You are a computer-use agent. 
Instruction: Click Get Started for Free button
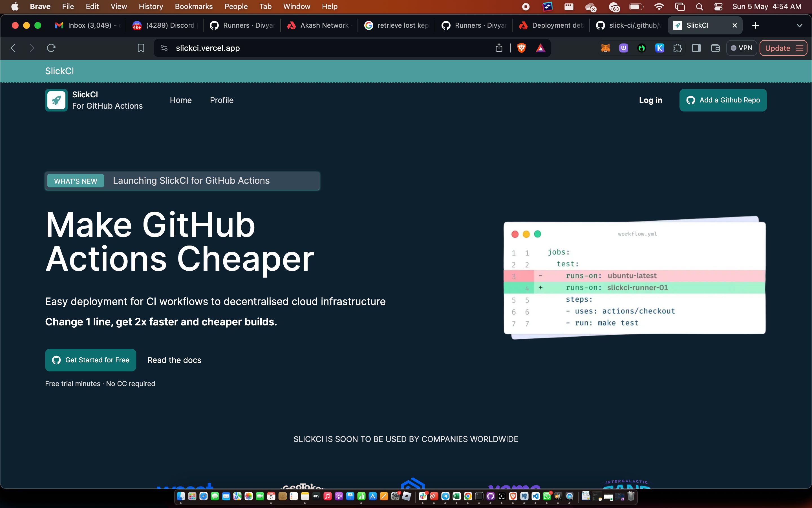(x=91, y=360)
